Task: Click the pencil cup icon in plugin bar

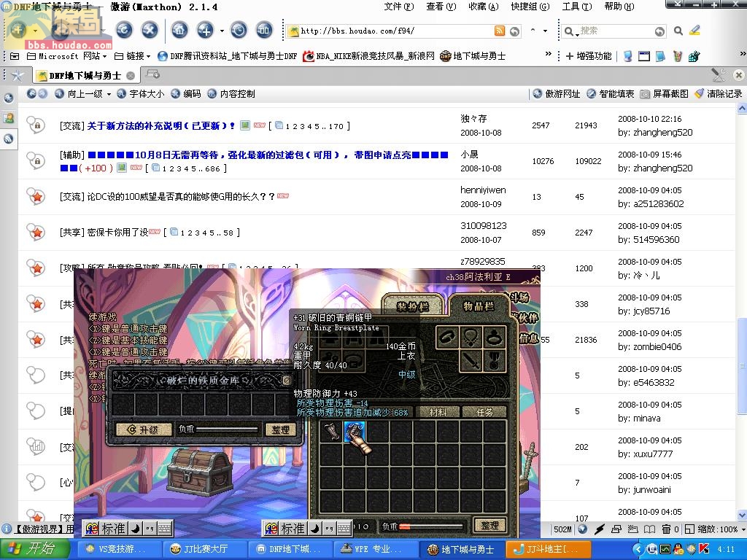Action: pyautogui.click(x=678, y=56)
